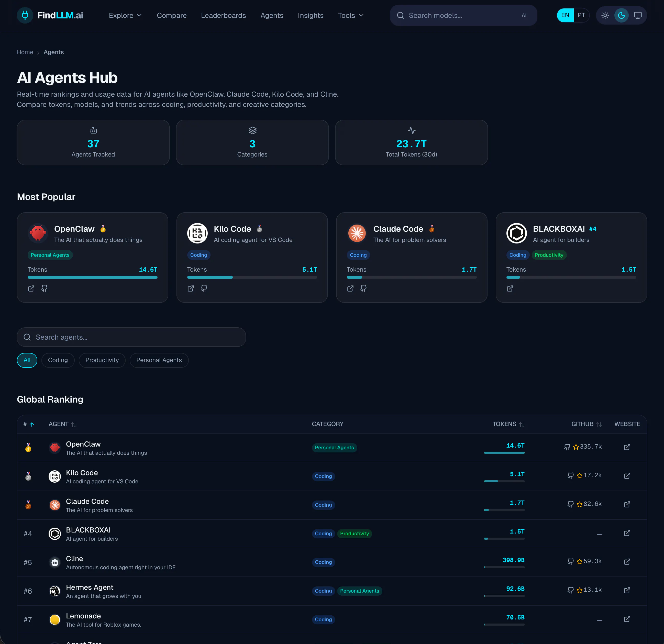The width and height of the screenshot is (664, 644).
Task: Click OpenClaw red logo in Most Popular card
Action: [38, 233]
